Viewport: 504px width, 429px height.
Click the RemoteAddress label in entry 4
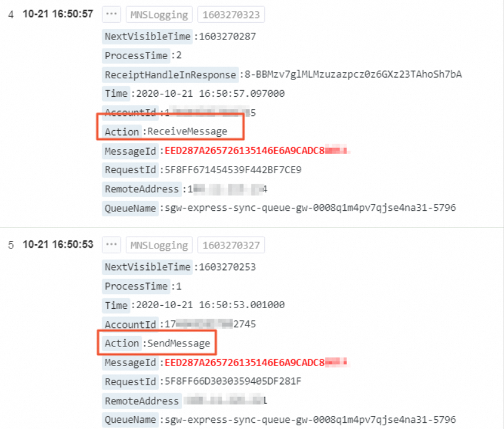coord(142,189)
